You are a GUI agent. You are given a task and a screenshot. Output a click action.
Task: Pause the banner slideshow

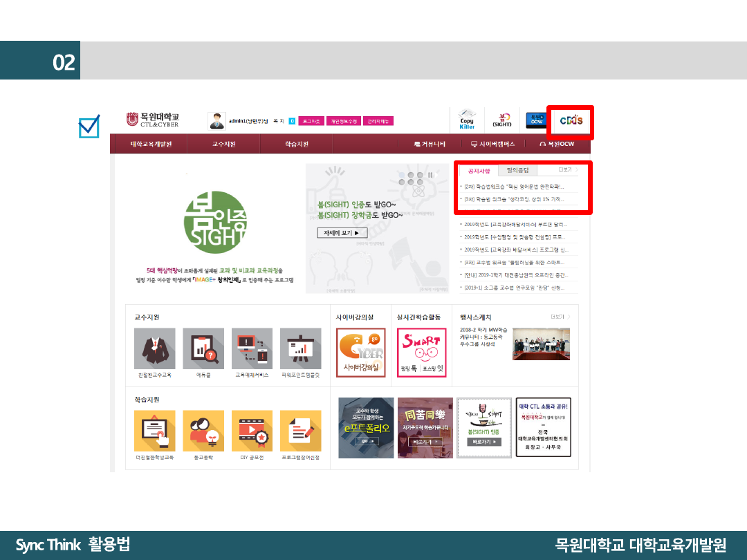[429, 176]
